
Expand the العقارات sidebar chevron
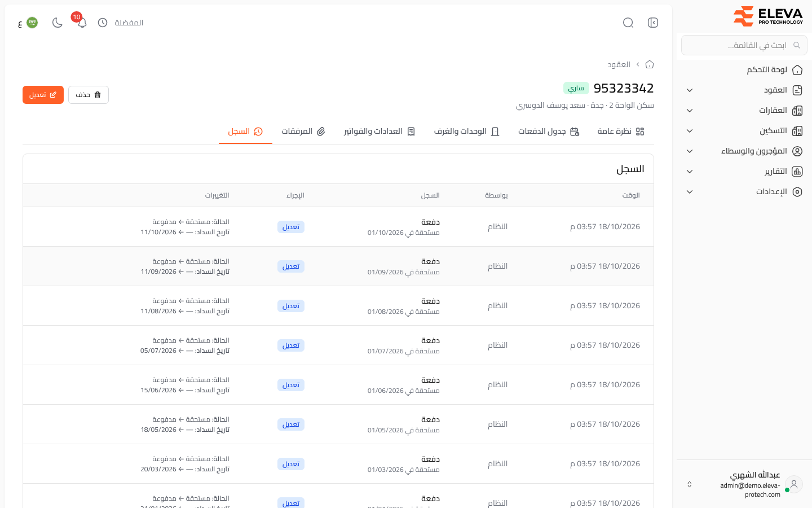click(x=690, y=111)
